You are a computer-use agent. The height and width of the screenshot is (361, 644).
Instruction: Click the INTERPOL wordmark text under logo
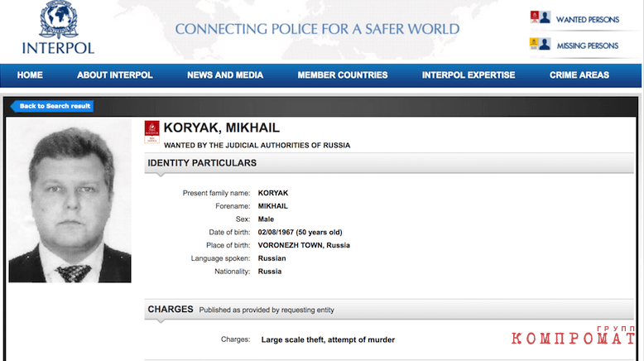point(58,48)
